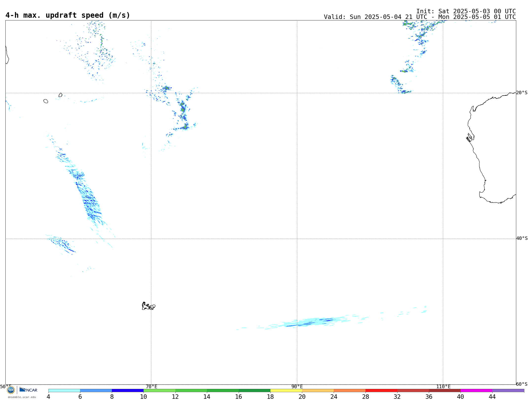
Task: Select the light green 10-12 color swatch
Action: click(159, 390)
